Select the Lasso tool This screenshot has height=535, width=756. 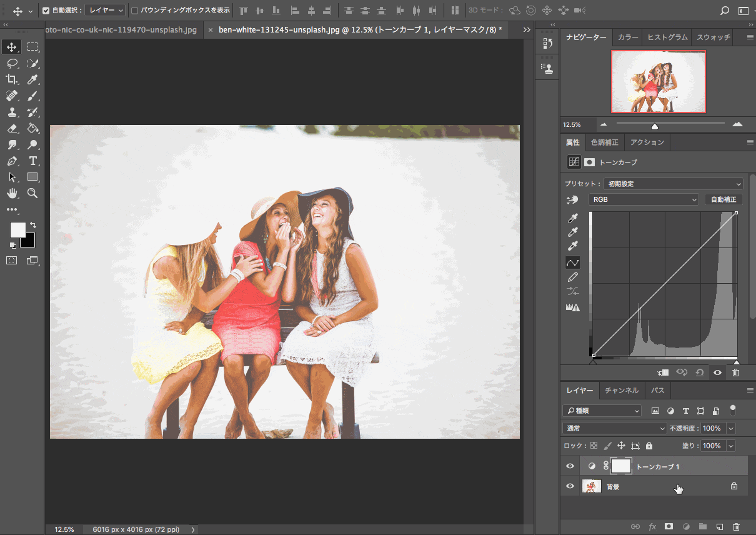(x=12, y=63)
